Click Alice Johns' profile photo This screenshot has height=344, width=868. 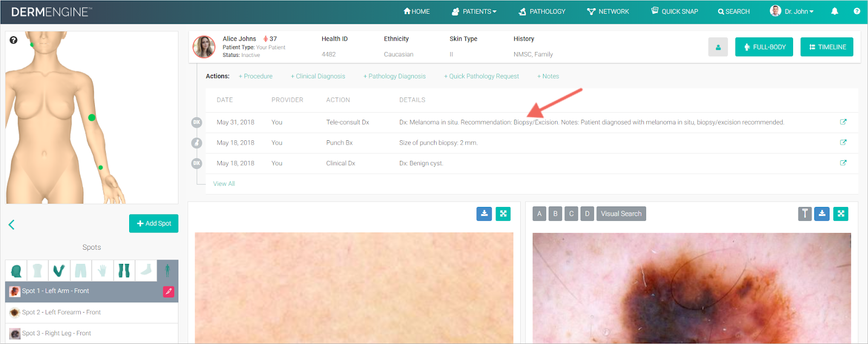pos(204,47)
